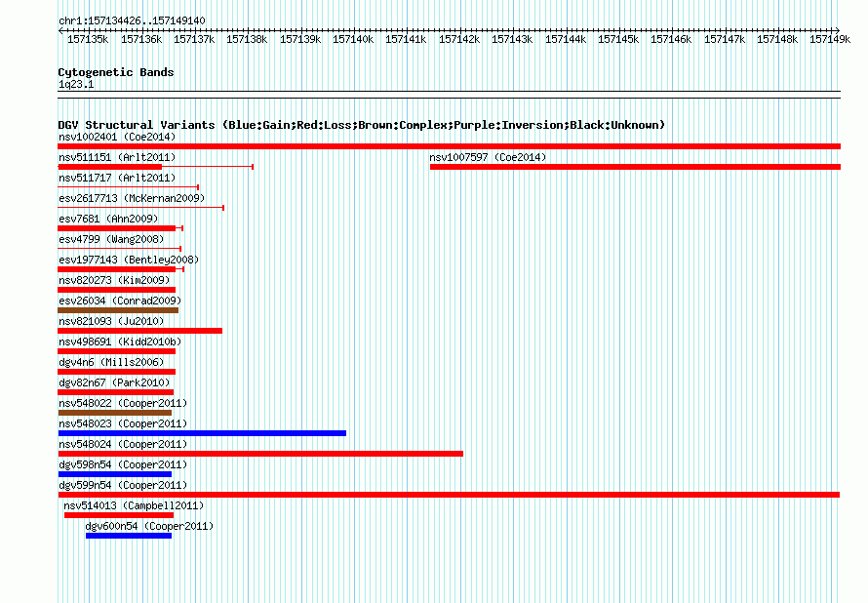Select the 1q23.1 cytogenetic band label
Image resolution: width=868 pixels, height=603 pixels.
point(76,84)
